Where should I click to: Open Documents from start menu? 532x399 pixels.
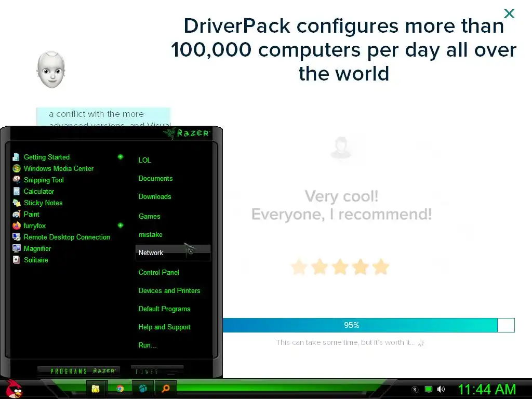click(155, 179)
